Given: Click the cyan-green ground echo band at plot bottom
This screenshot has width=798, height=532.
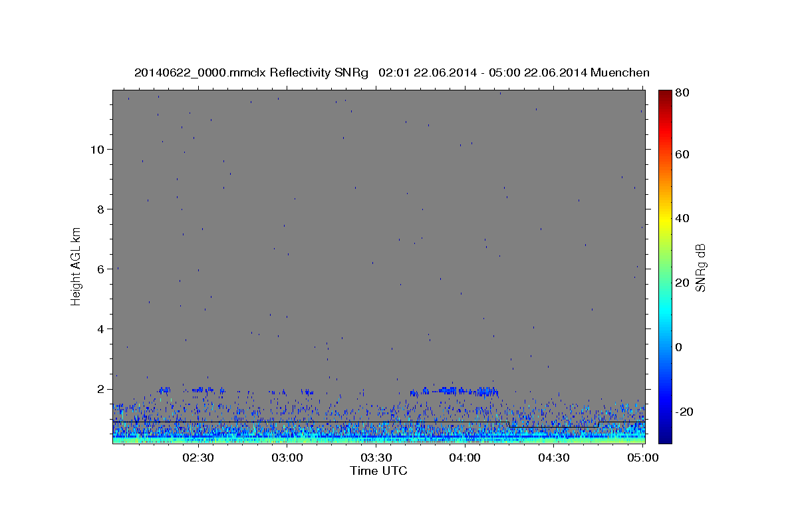Looking at the screenshot, I should (379, 438).
